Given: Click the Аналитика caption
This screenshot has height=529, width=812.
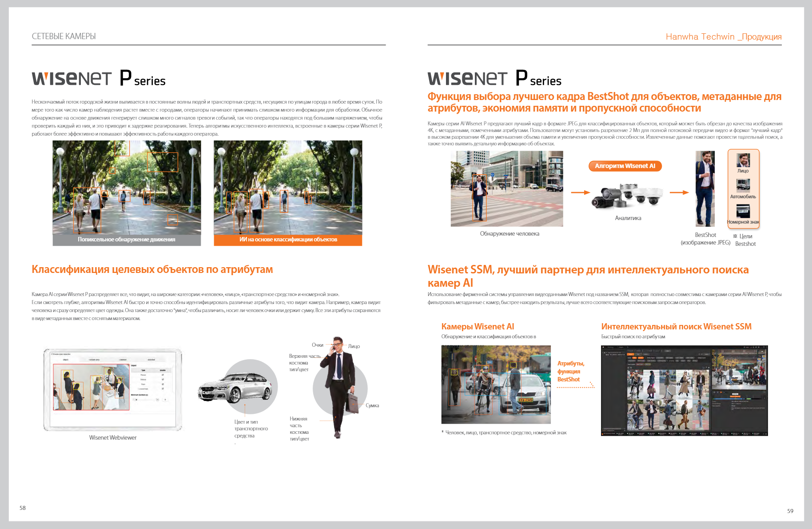Looking at the screenshot, I should click(628, 218).
